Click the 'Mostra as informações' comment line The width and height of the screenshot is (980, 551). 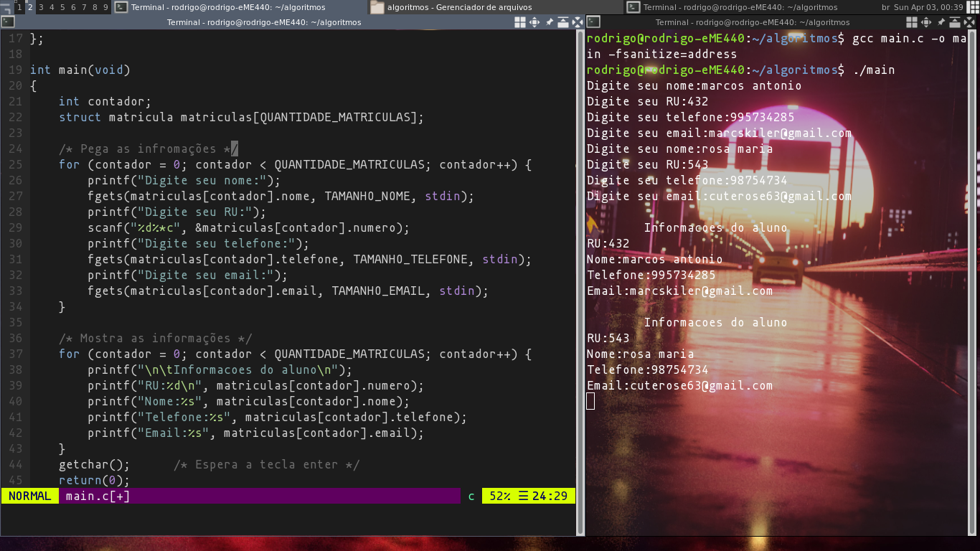[156, 339]
